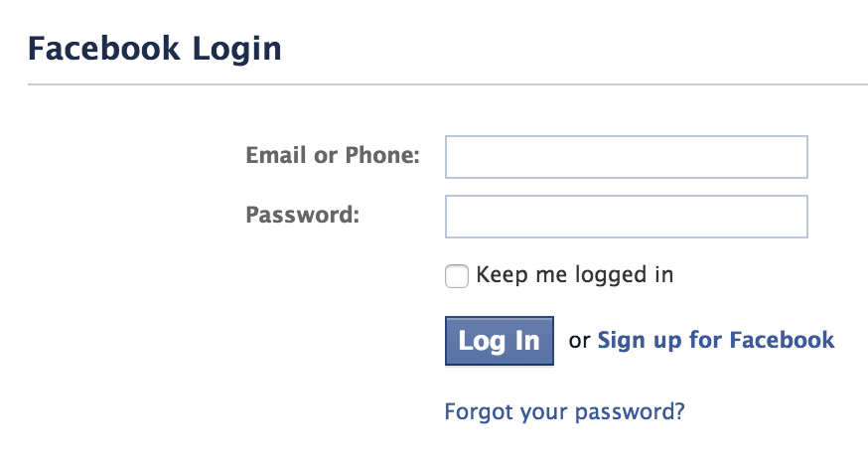The height and width of the screenshot is (467, 868).
Task: Click the Forgot your password? link
Action: (x=564, y=410)
